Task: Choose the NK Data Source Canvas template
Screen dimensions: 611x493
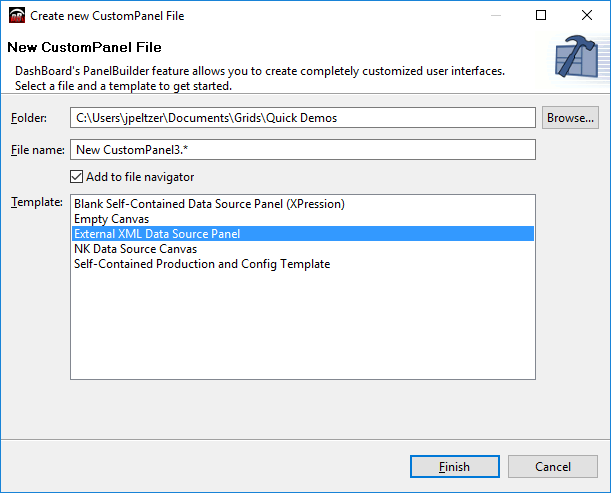Action: [135, 249]
